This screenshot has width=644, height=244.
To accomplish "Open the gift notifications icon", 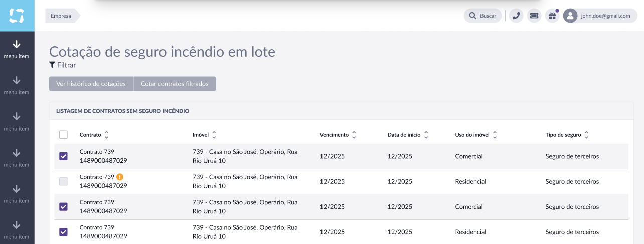I will (552, 16).
